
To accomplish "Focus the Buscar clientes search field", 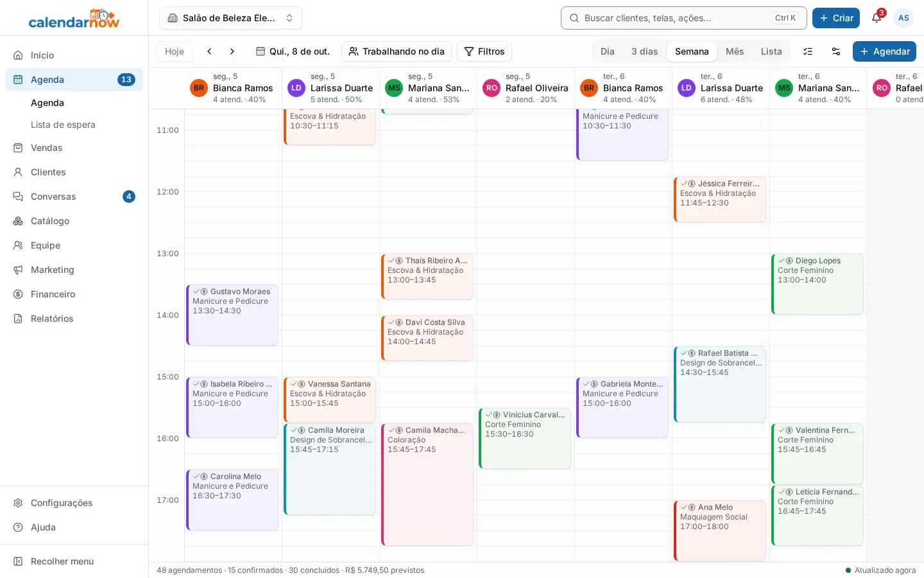I will 684,18.
